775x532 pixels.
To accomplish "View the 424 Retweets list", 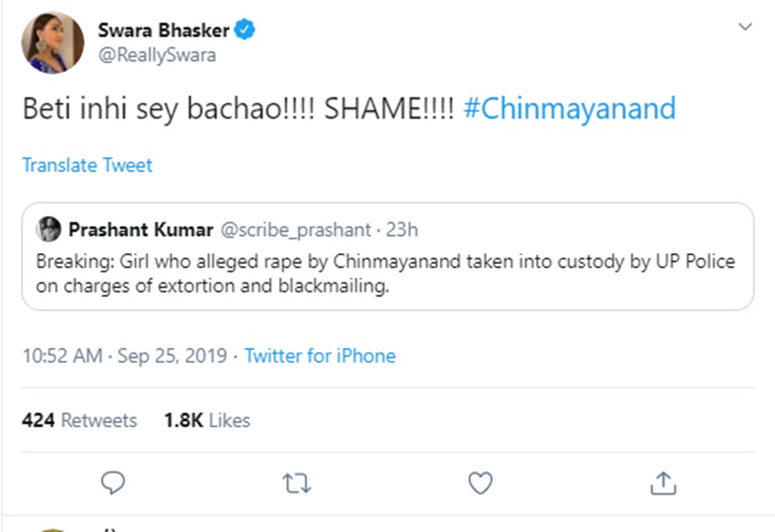I will [x=79, y=420].
